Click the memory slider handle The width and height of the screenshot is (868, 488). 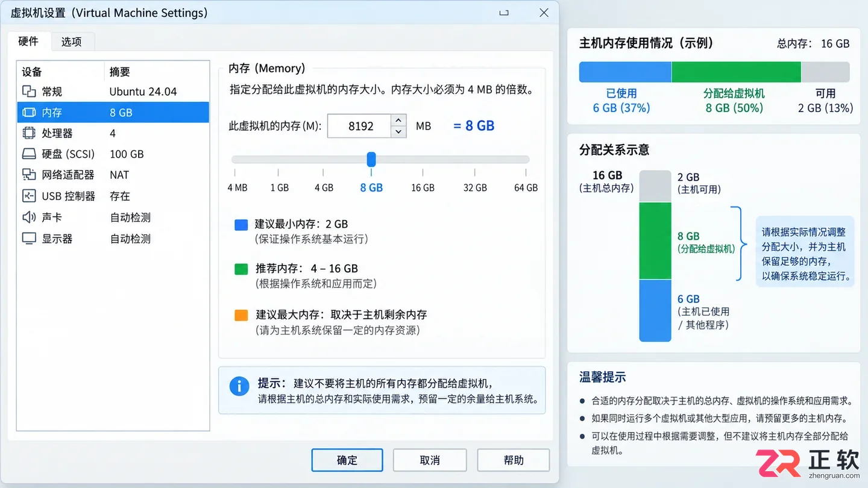click(371, 159)
